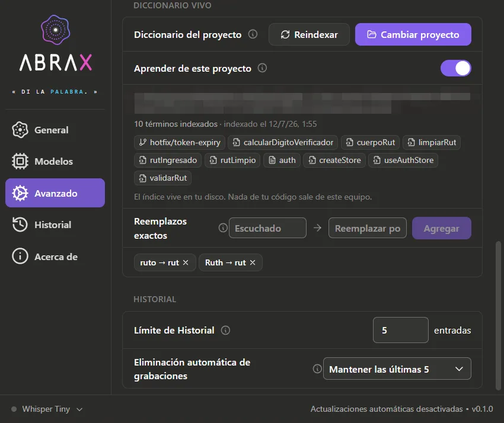Click info icon next to Límite de Historial
The width and height of the screenshot is (504, 423).
(226, 330)
